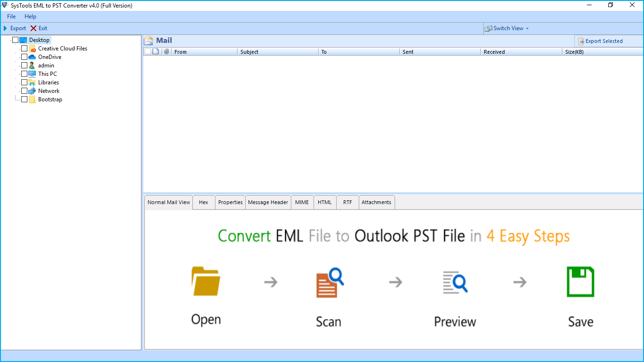
Task: Click the OneDrive cloud icon
Action: pyautogui.click(x=32, y=57)
